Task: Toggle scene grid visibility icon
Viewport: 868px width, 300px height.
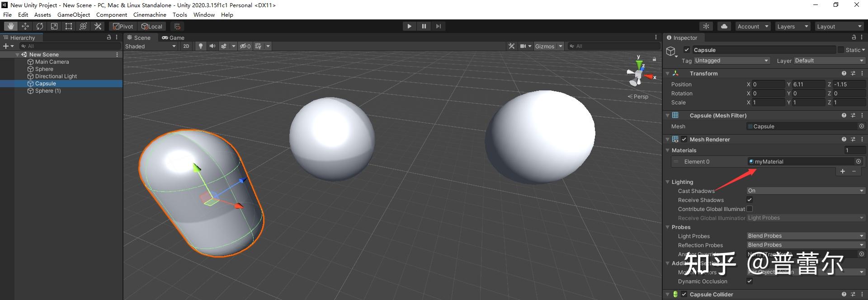Action: coord(258,46)
